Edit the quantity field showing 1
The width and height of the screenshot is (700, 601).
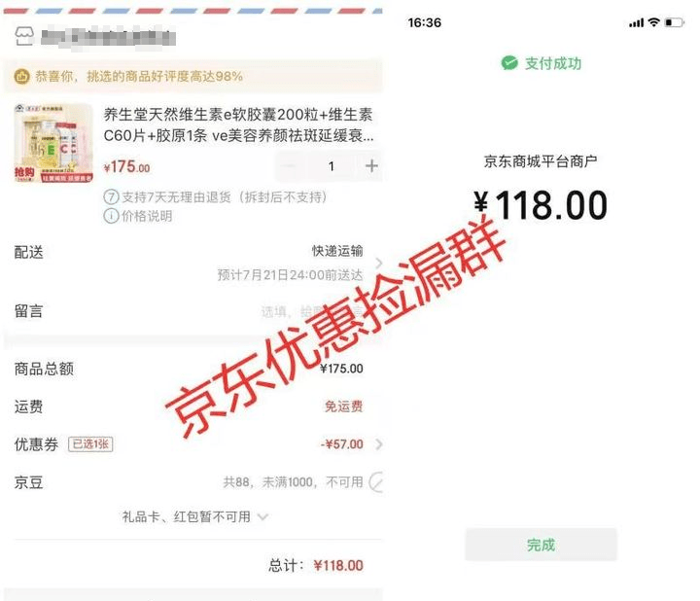tap(332, 166)
